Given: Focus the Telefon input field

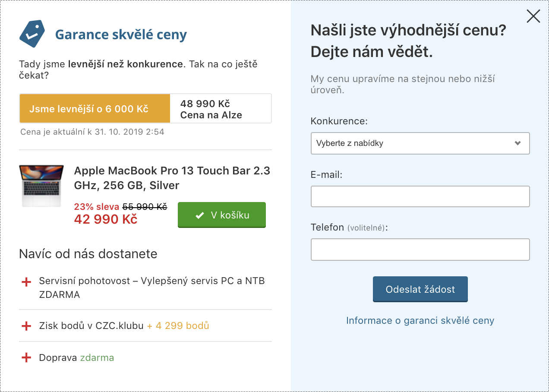Looking at the screenshot, I should click(x=420, y=250).
